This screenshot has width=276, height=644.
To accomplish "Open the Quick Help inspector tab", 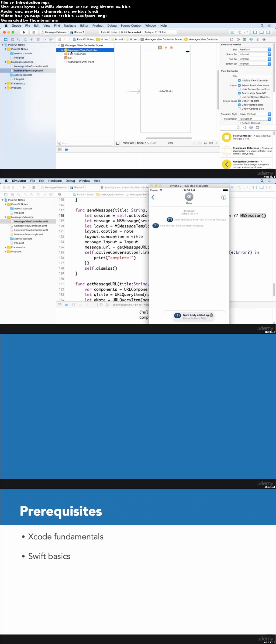I will click(238, 39).
